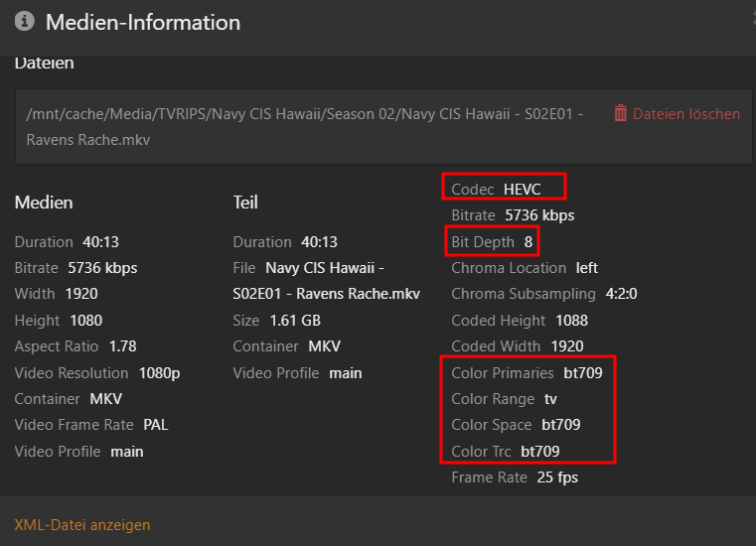Click the red trash can icon
The width and height of the screenshot is (756, 546).
pos(620,113)
